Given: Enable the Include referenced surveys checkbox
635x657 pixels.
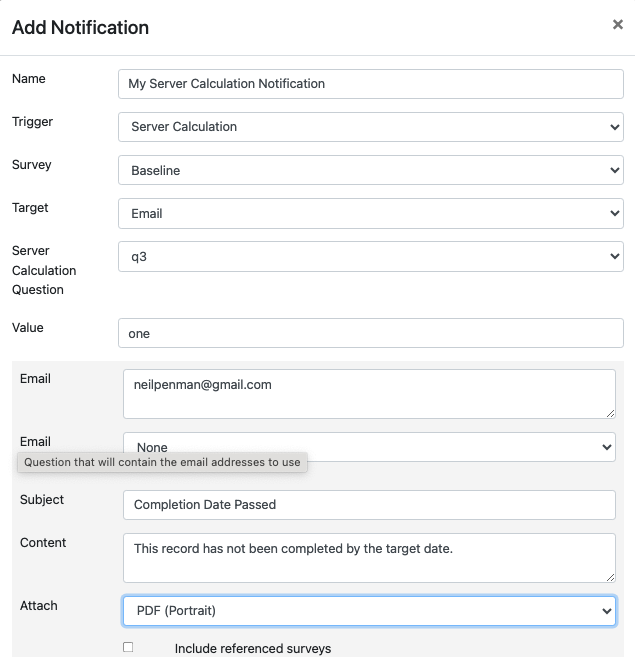Looking at the screenshot, I should 128,647.
